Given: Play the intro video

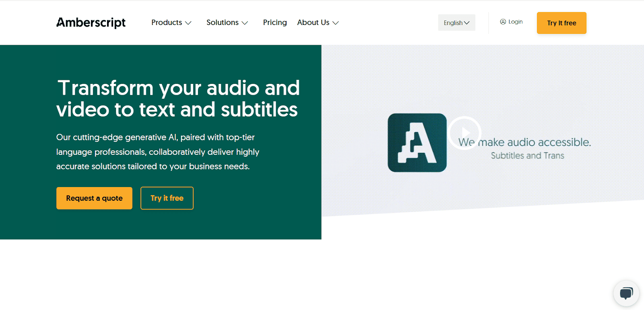Looking at the screenshot, I should click(465, 133).
